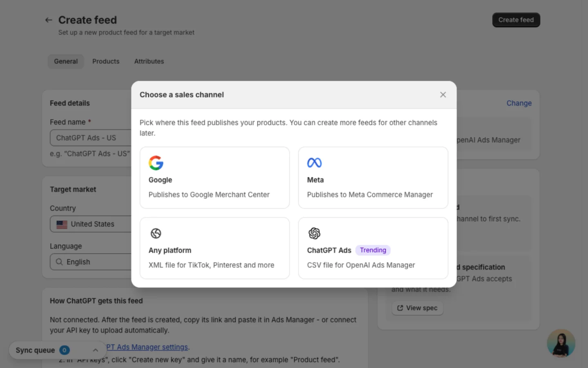Open the support chat avatar
Image resolution: width=588 pixels, height=368 pixels.
561,343
